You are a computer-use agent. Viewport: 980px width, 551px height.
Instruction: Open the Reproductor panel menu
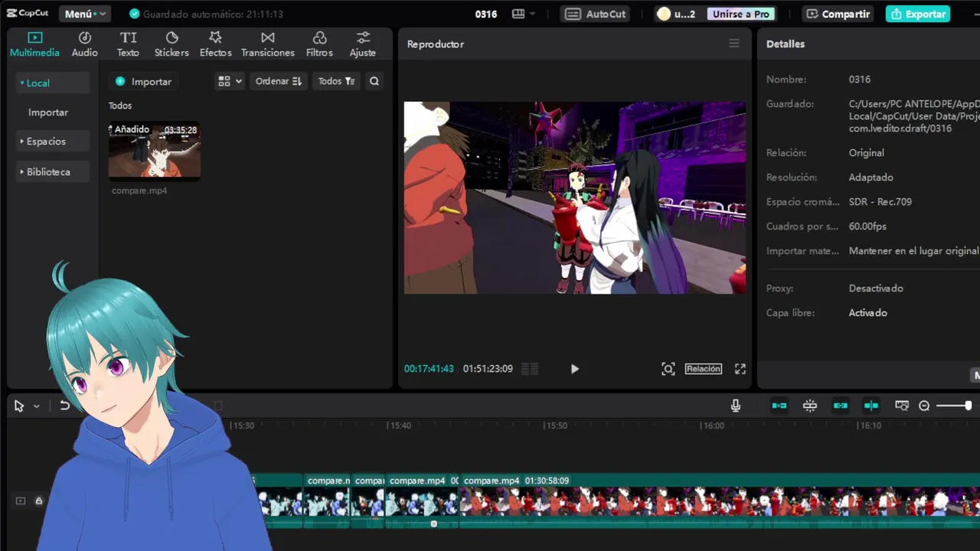coord(733,44)
